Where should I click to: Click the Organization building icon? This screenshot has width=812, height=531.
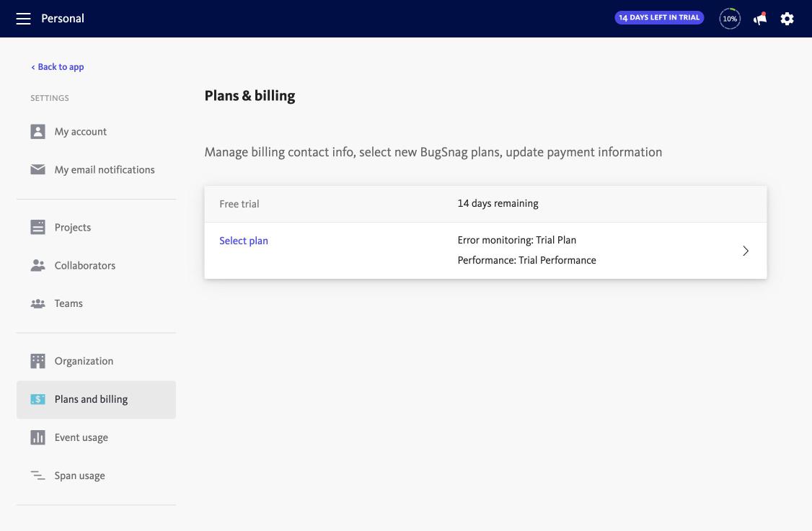pos(37,361)
